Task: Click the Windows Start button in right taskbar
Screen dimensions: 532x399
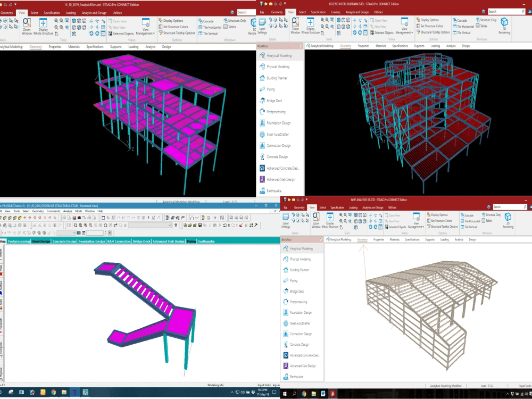Action: 285,394
